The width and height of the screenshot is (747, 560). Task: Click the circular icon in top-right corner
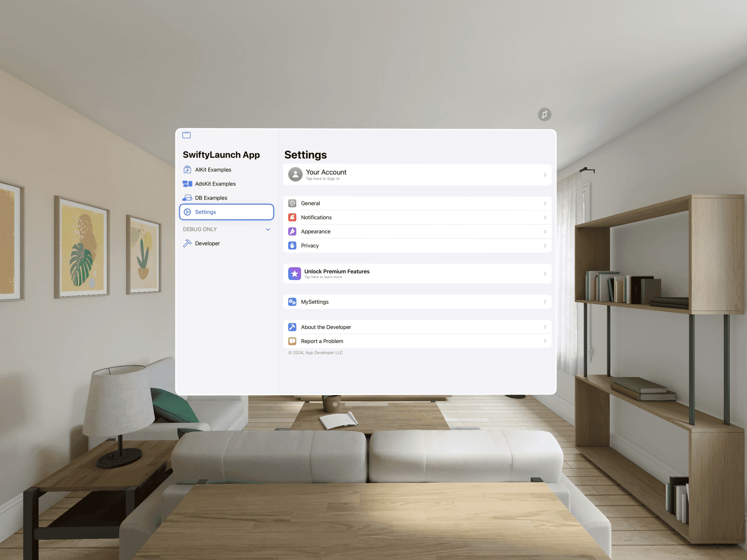544,114
